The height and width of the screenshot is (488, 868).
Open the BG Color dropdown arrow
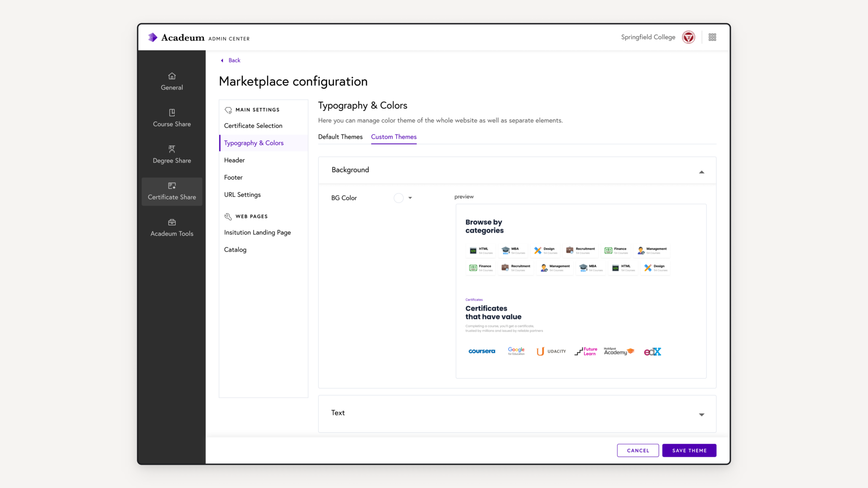(x=410, y=198)
